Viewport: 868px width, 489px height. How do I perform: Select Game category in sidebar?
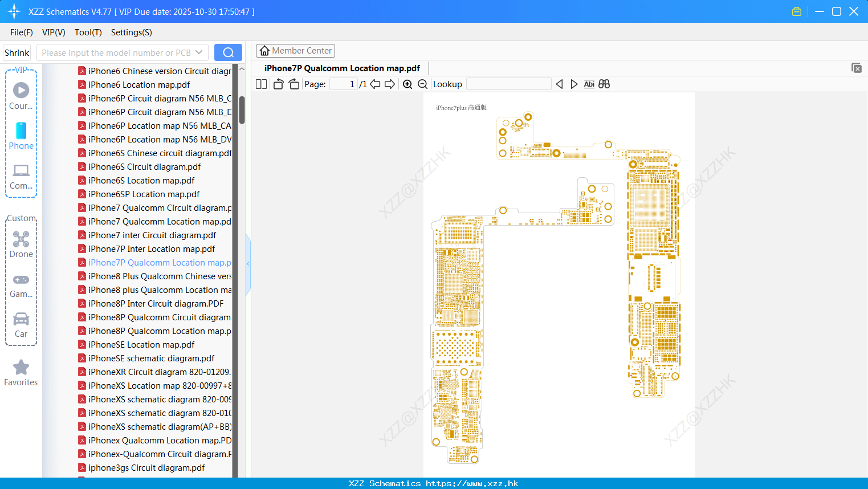tap(21, 286)
